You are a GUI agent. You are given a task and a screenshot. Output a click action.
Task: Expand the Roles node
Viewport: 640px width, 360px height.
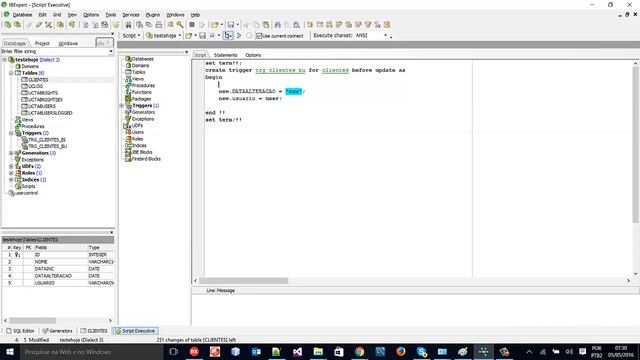pyautogui.click(x=11, y=173)
